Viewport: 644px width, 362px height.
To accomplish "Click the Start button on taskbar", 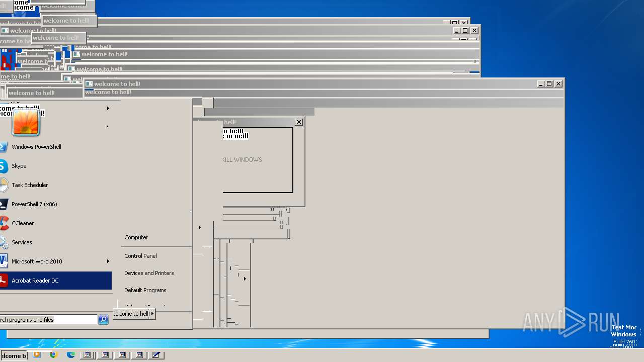I will click(x=14, y=355).
